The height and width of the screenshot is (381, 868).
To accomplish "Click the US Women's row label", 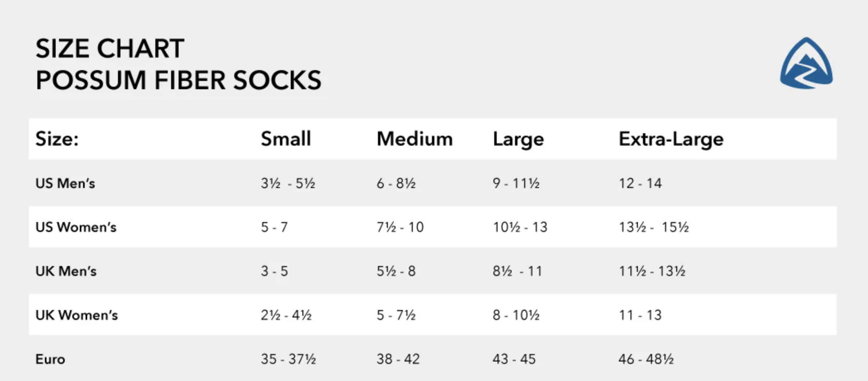I will click(x=76, y=227).
